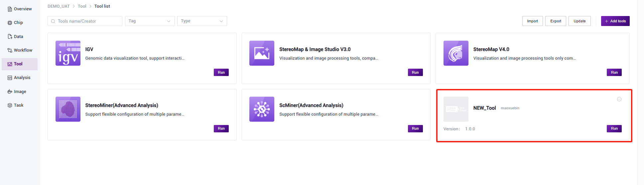Click the StereoMiner(Advanced Analysis) title
This screenshot has height=185, width=644.
(122, 105)
